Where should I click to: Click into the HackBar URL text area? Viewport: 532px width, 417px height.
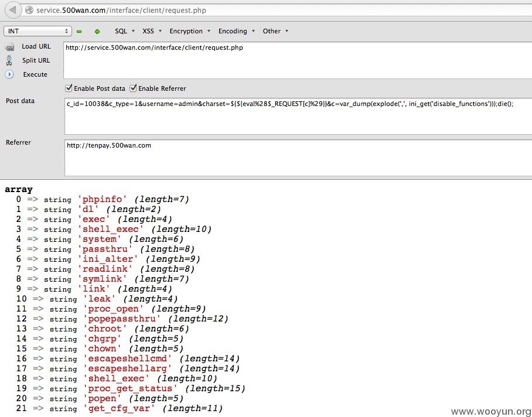298,60
